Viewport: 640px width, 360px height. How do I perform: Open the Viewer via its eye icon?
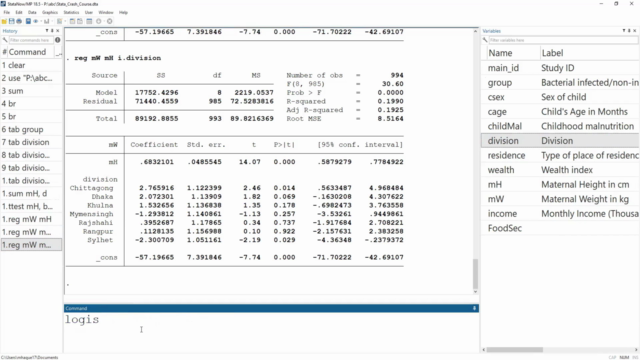click(x=36, y=21)
